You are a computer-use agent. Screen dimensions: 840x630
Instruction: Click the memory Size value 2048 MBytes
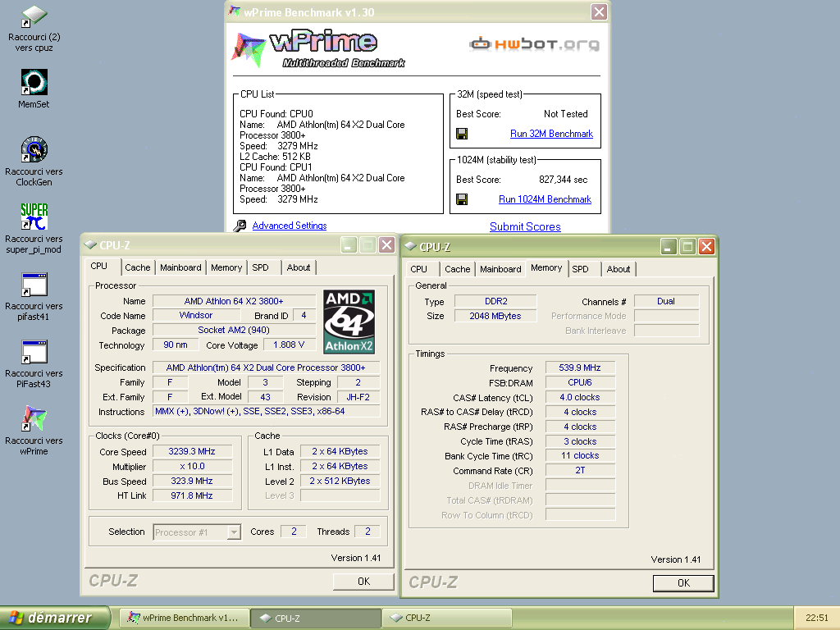[495, 316]
